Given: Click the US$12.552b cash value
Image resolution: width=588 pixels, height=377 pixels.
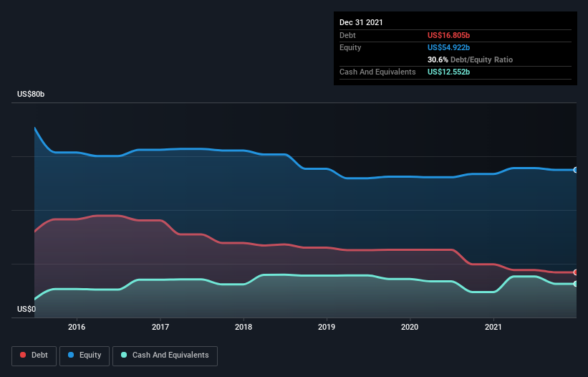Looking at the screenshot, I should [448, 72].
